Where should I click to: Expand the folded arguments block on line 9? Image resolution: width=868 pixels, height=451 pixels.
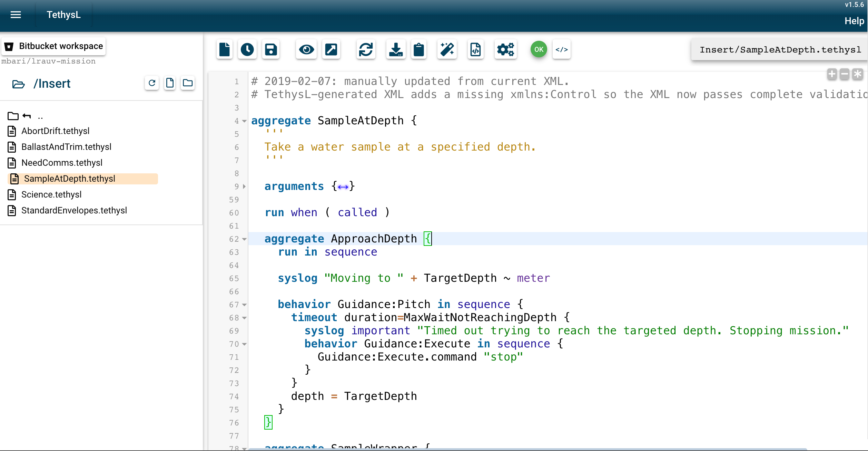click(x=244, y=186)
